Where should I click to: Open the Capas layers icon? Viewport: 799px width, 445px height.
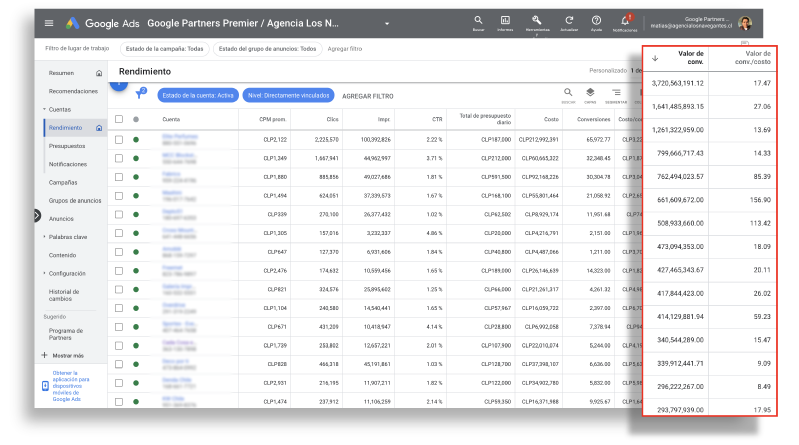click(590, 92)
